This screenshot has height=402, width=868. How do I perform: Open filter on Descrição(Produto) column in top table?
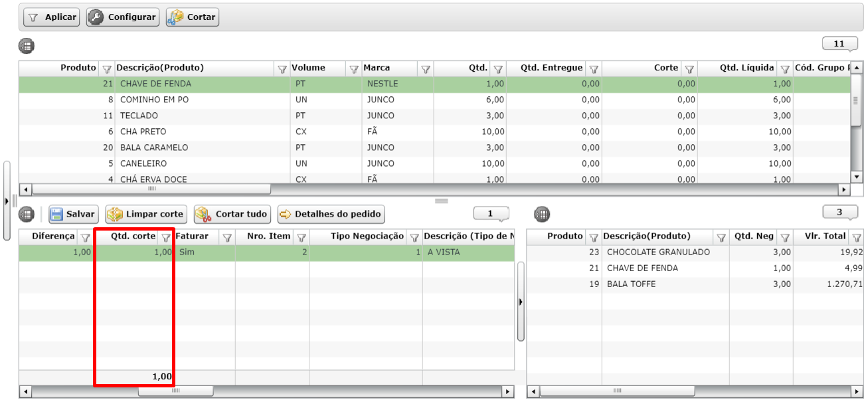282,68
